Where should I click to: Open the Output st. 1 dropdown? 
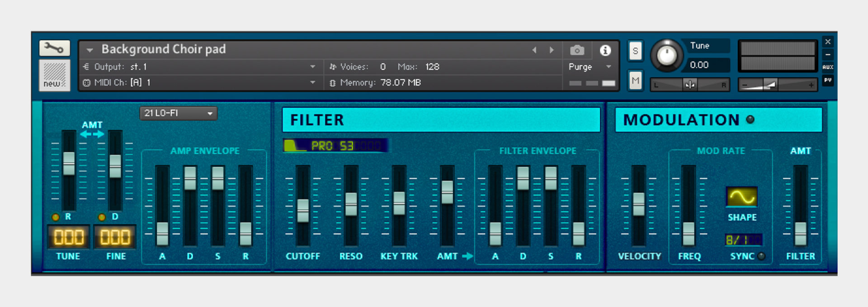(199, 66)
